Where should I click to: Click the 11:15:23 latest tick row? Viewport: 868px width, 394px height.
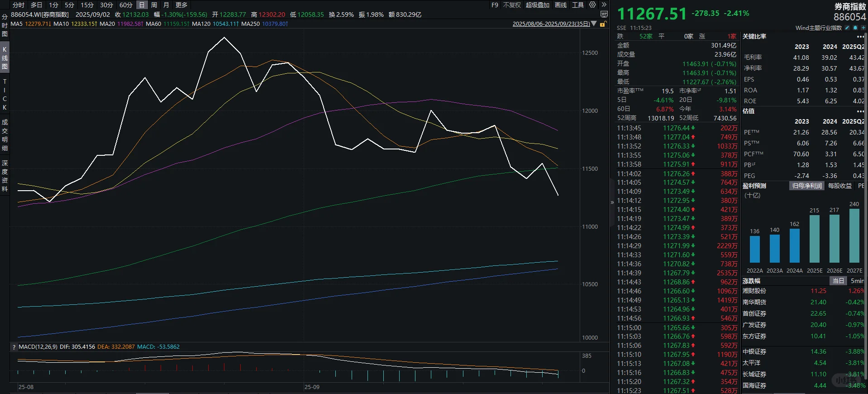tap(677, 390)
